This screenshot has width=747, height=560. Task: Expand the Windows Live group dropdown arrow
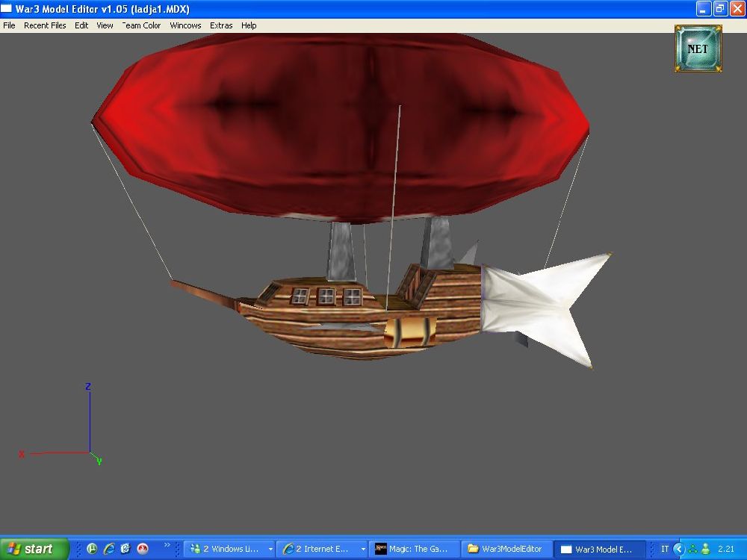point(270,549)
